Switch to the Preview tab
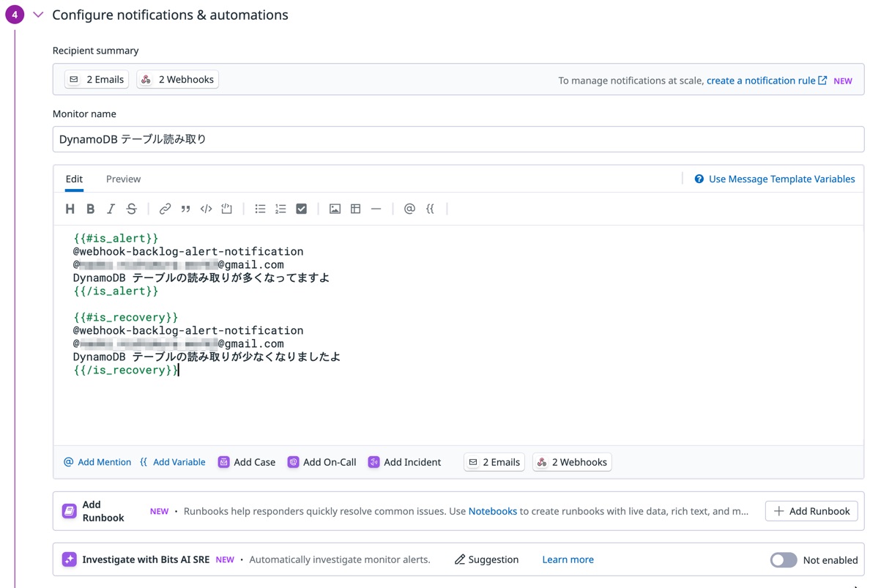 [122, 179]
